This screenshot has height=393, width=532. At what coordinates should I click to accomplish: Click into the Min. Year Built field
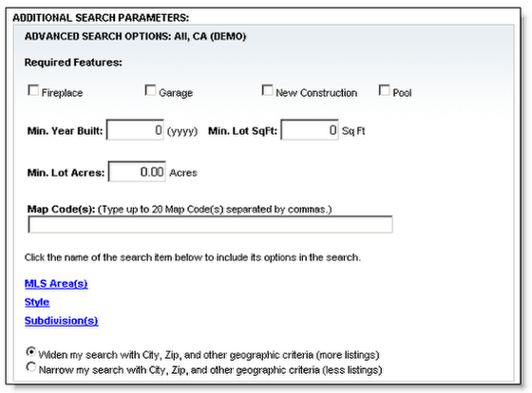[135, 129]
